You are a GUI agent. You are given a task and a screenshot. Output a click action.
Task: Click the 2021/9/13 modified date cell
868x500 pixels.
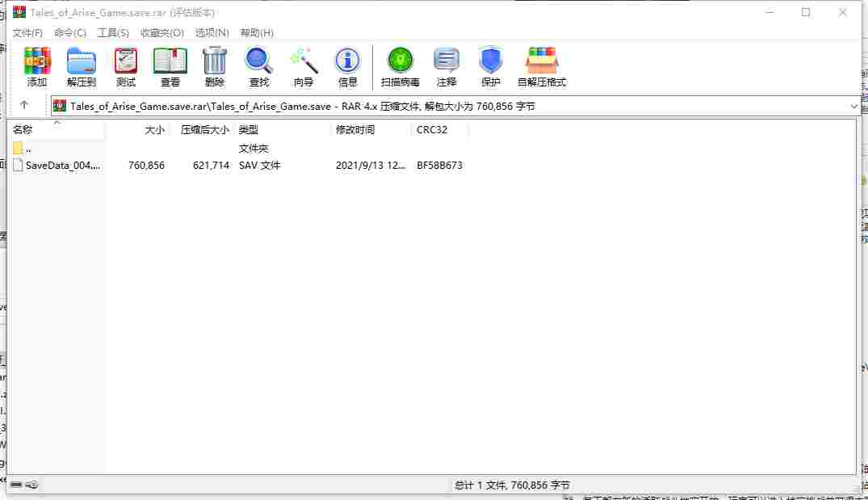point(371,165)
